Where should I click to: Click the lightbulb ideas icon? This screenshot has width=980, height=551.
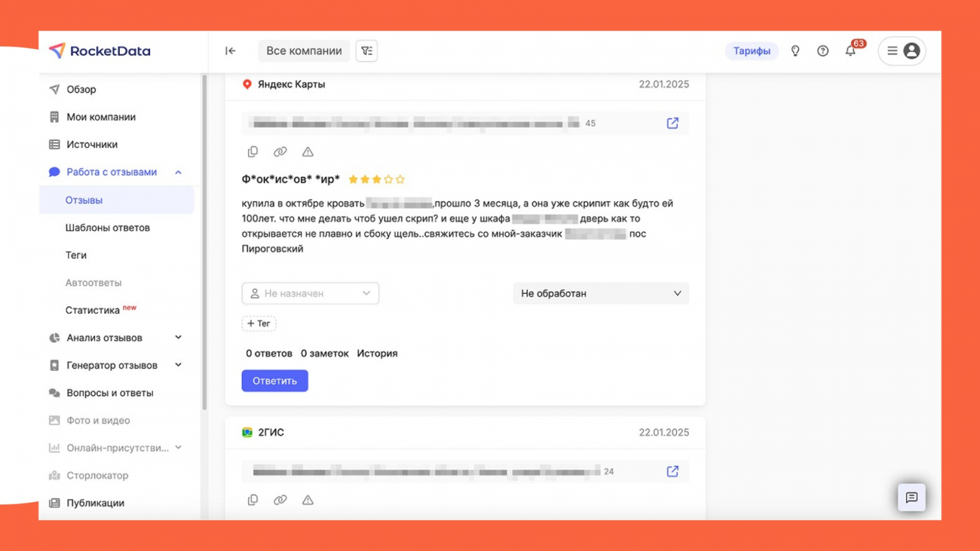[x=795, y=51]
